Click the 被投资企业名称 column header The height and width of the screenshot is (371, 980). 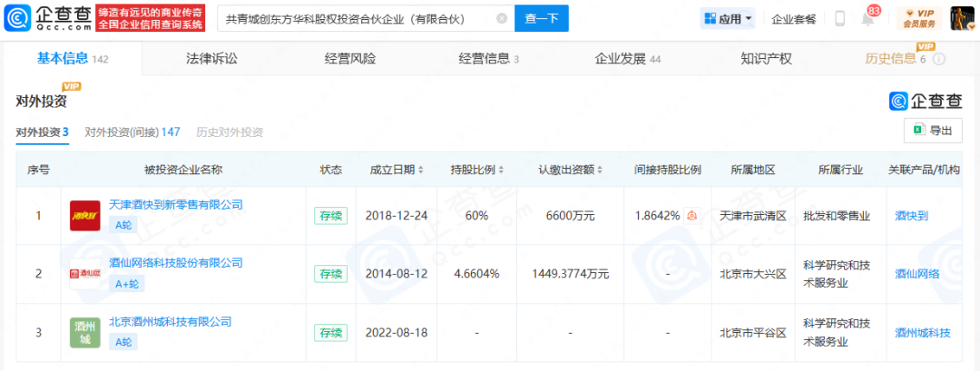183,170
